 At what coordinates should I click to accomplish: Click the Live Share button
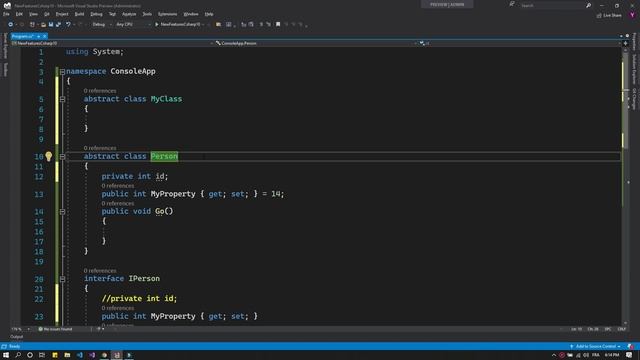[609, 15]
